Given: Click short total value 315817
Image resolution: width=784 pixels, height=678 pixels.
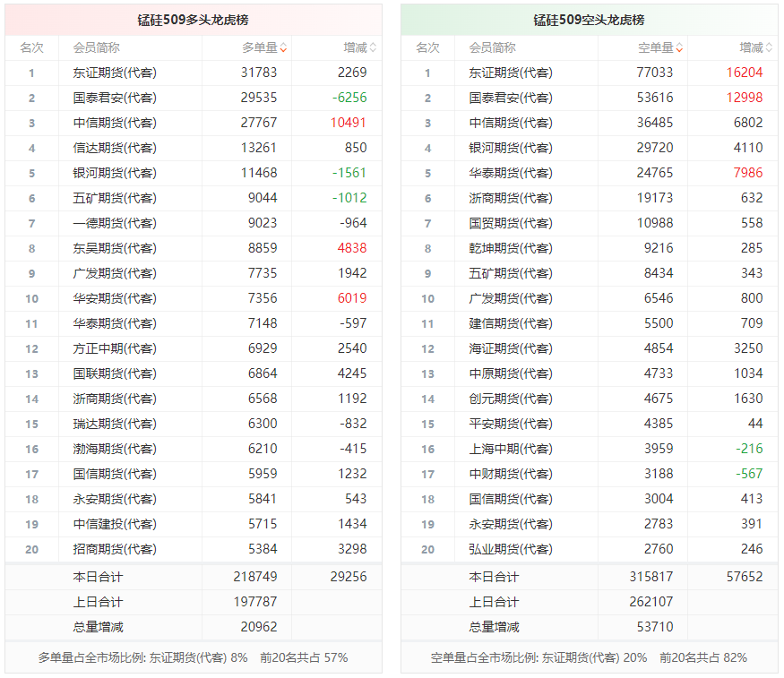Looking at the screenshot, I should 651,577.
